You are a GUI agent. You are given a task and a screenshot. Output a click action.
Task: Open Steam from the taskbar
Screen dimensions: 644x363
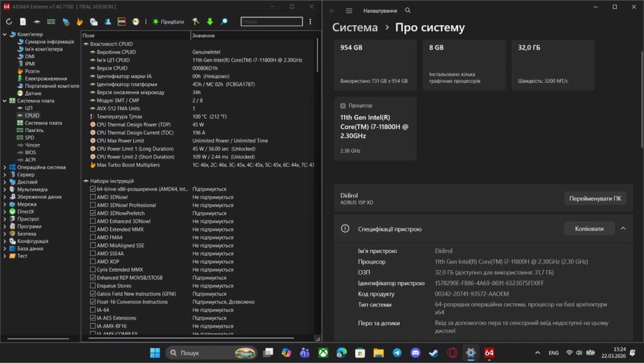(433, 353)
